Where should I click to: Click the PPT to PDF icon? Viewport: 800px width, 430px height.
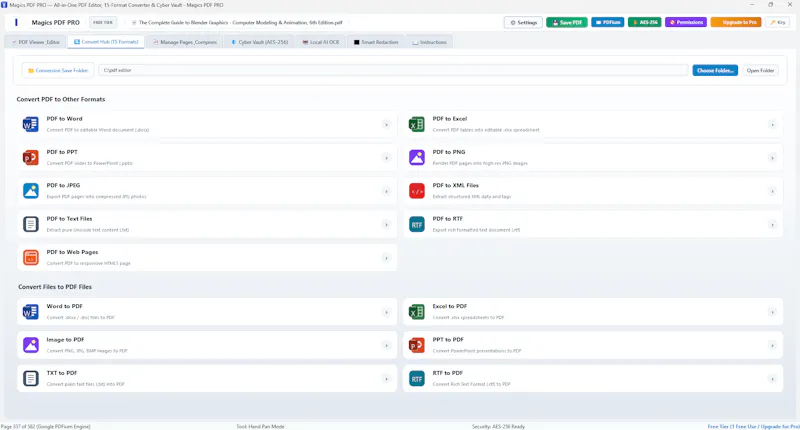(416, 345)
